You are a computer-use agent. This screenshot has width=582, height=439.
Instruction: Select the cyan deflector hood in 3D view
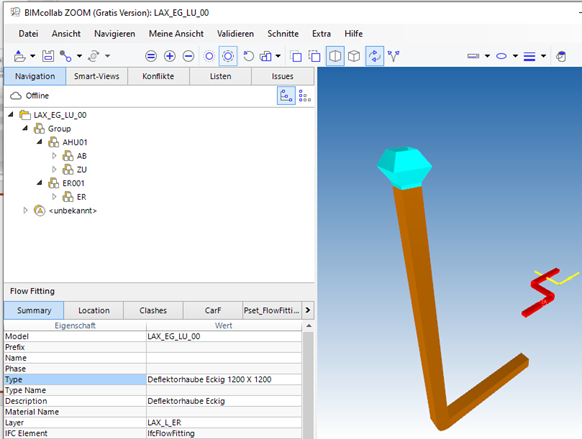pyautogui.click(x=405, y=168)
